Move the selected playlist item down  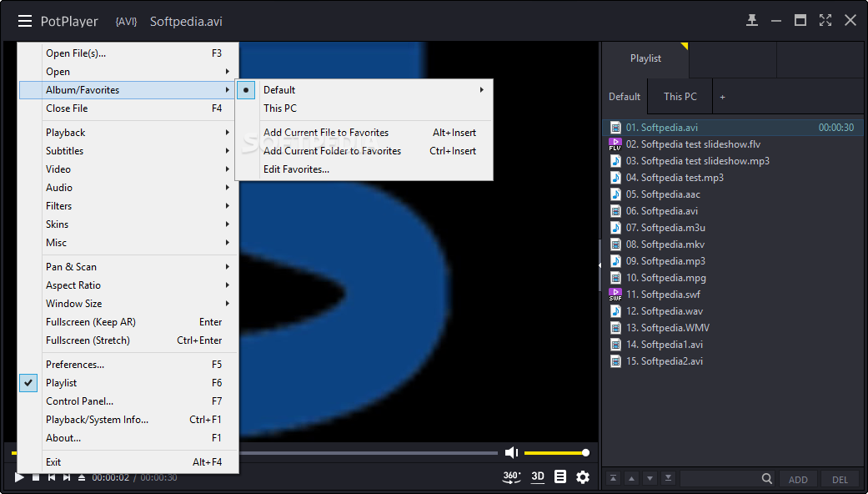(650, 478)
